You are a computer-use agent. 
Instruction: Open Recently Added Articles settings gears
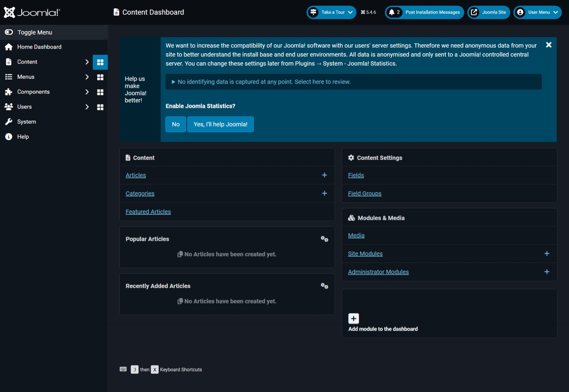point(324,286)
